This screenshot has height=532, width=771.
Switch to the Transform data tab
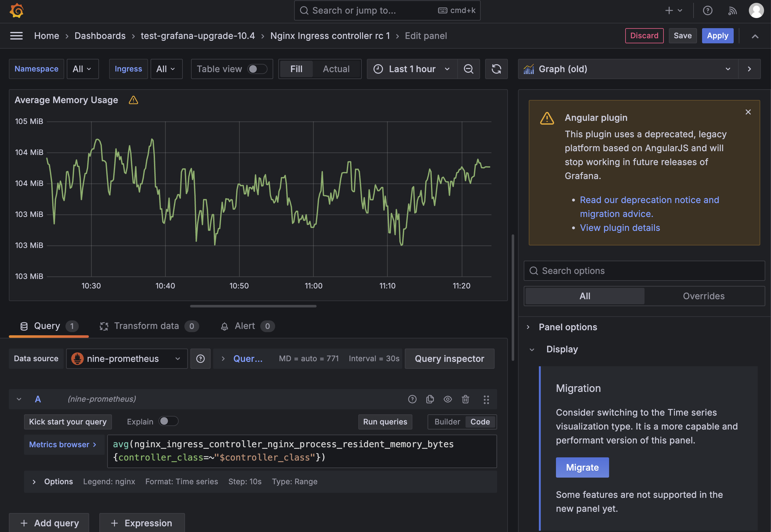coord(149,326)
